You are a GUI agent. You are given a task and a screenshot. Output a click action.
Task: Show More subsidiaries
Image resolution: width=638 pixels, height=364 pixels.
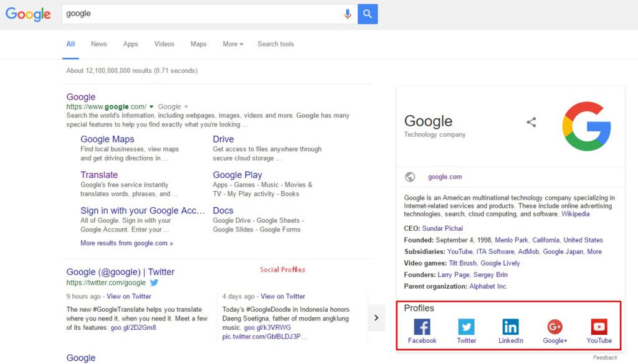click(594, 251)
